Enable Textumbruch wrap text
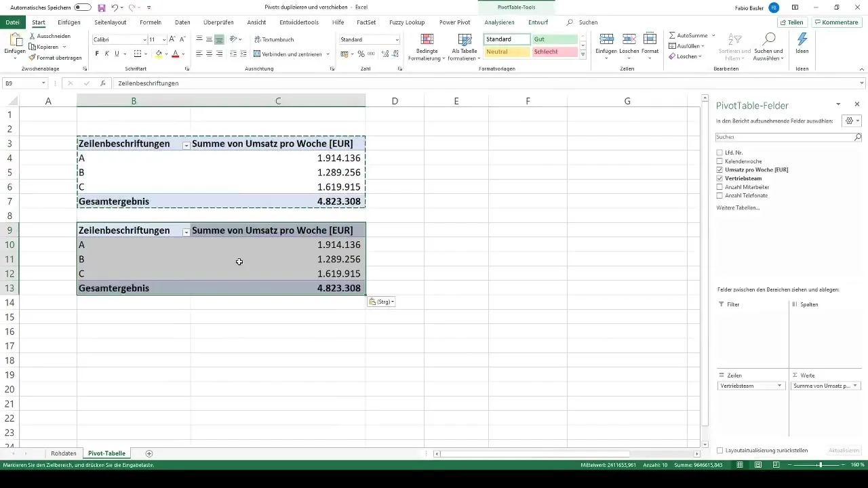 coord(274,39)
